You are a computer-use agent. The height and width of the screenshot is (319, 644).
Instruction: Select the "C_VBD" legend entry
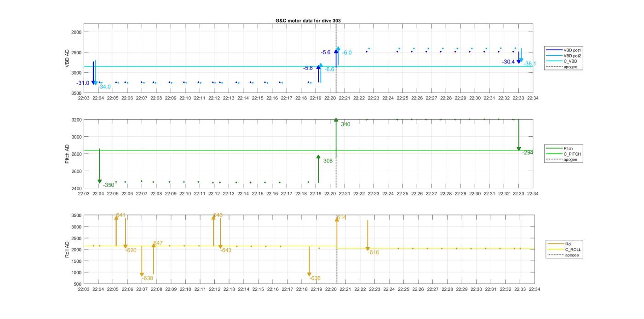coord(570,61)
